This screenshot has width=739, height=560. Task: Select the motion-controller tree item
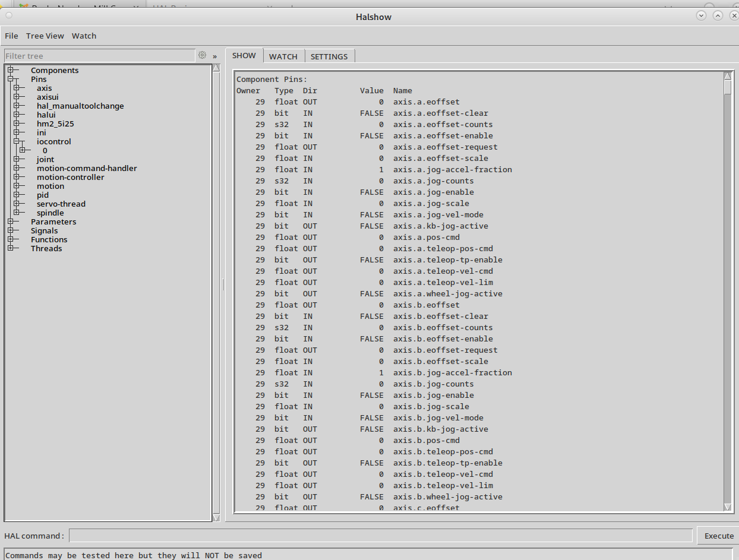tap(71, 177)
